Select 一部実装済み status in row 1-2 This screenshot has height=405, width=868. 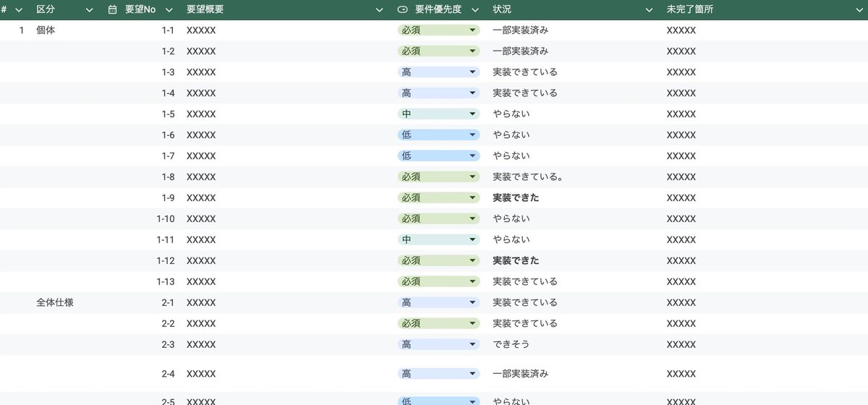click(x=520, y=51)
